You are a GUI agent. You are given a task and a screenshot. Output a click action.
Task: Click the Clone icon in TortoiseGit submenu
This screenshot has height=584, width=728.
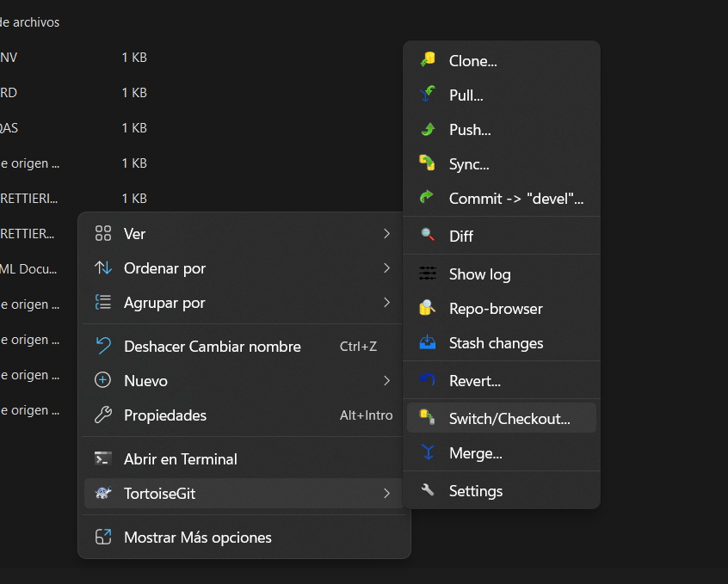pos(428,61)
